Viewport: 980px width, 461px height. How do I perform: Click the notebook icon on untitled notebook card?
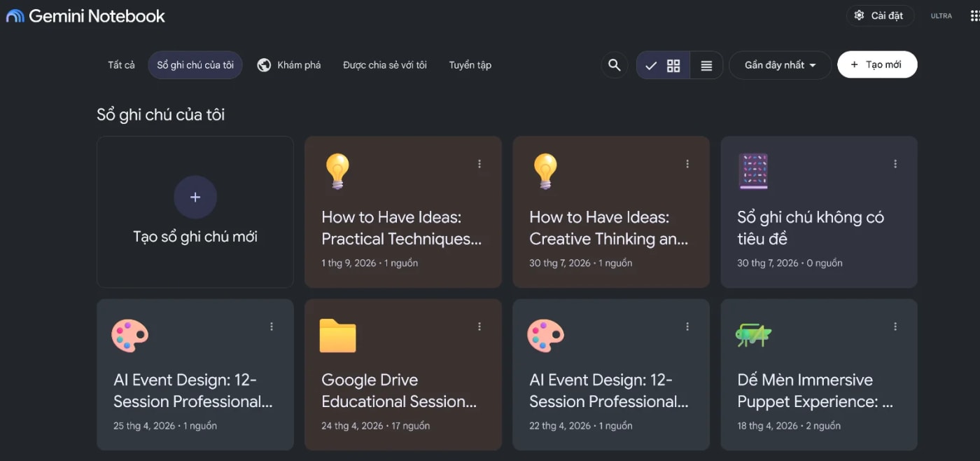click(753, 171)
